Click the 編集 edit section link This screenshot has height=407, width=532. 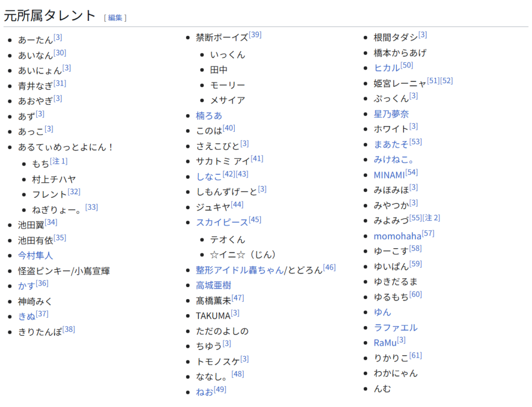pyautogui.click(x=115, y=18)
